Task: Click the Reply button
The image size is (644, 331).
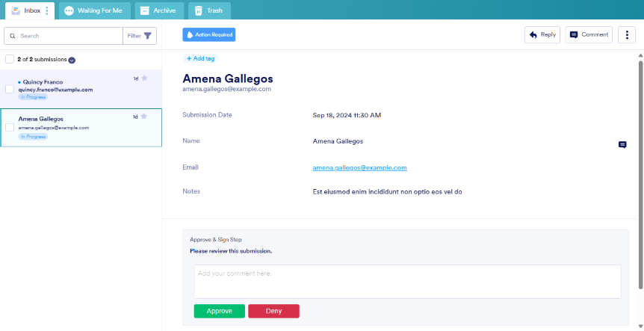Action: pos(542,34)
